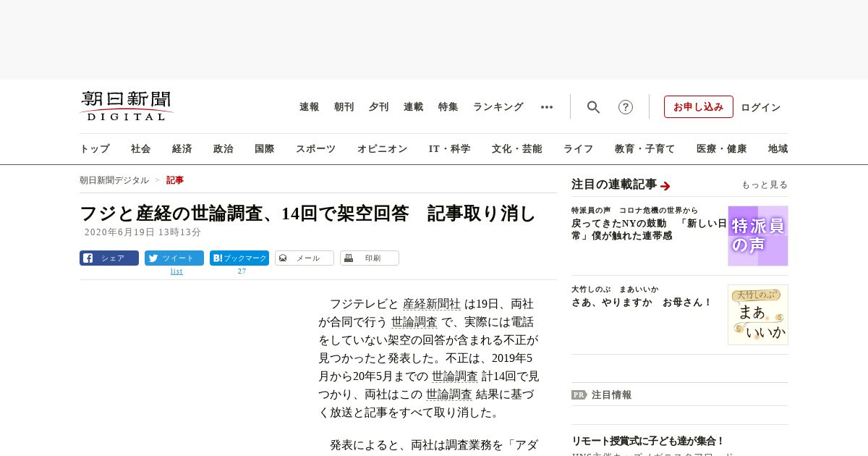868x456 pixels.
Task: Go to the IT・科学 section tab
Action: tap(450, 149)
